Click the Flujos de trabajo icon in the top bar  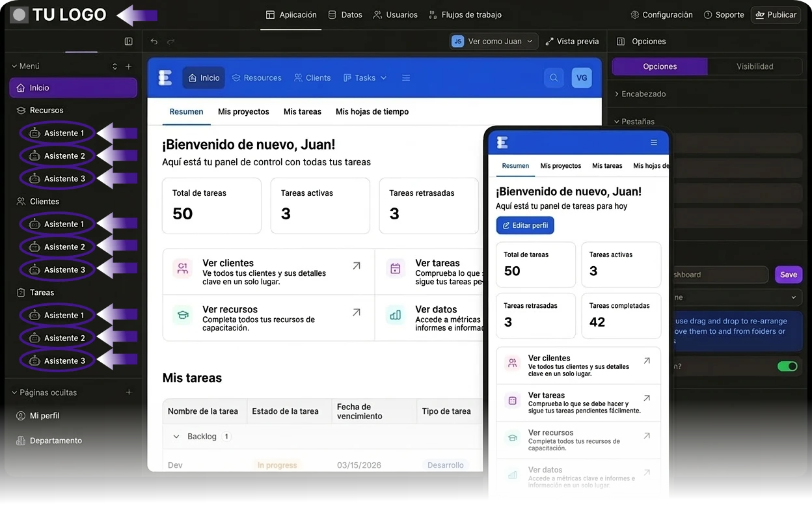tap(431, 14)
